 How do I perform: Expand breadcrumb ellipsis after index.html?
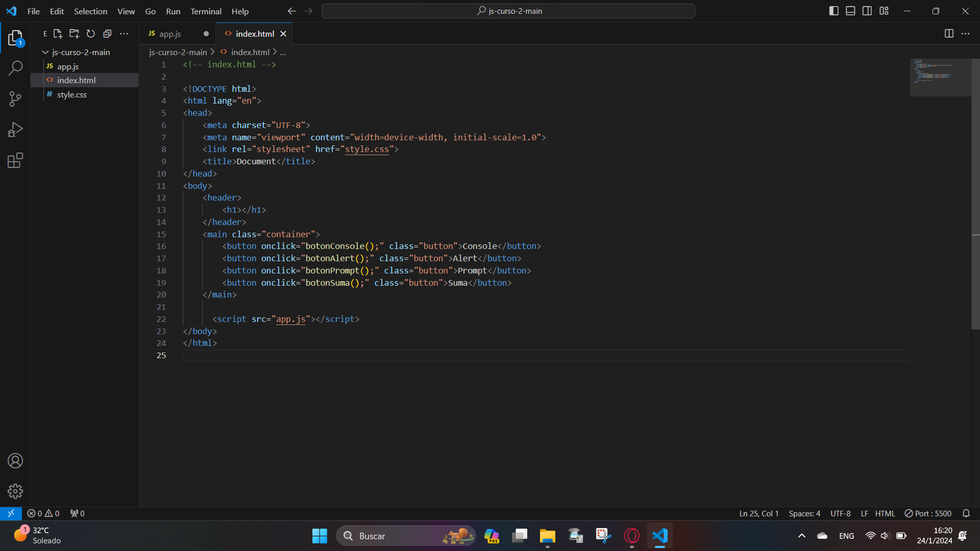pyautogui.click(x=283, y=52)
